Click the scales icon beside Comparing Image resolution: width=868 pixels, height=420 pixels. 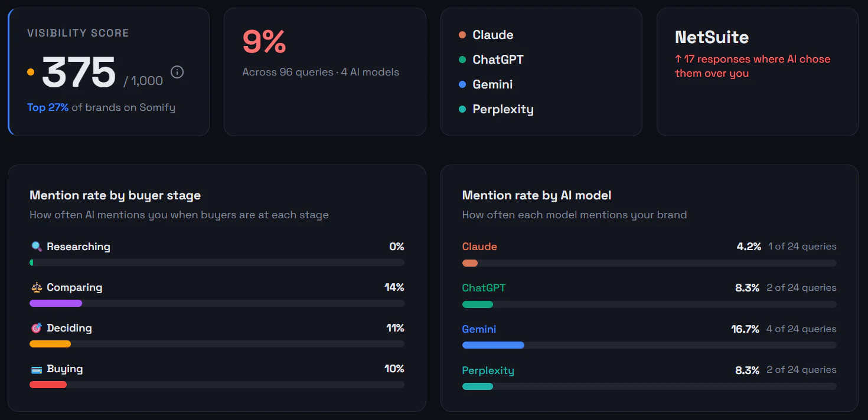(x=37, y=288)
